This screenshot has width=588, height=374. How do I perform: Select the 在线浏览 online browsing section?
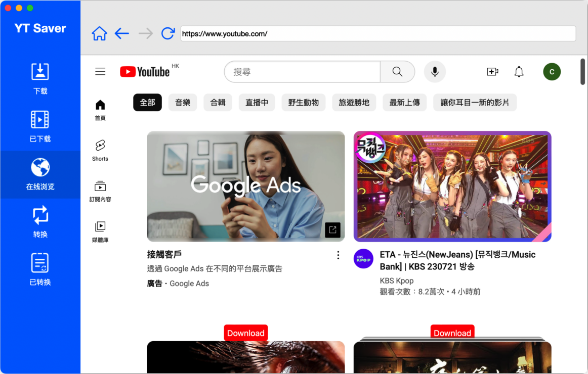(x=40, y=174)
